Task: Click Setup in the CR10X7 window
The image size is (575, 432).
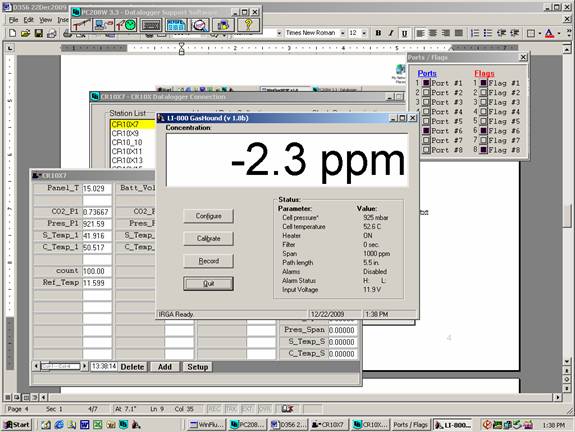Action: [x=198, y=367]
